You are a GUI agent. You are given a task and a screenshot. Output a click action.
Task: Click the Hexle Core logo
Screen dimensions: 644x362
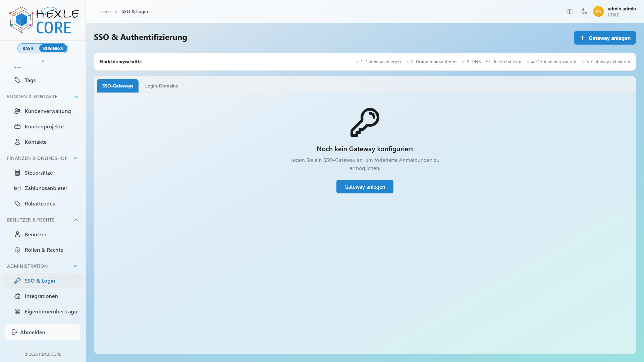point(44,20)
